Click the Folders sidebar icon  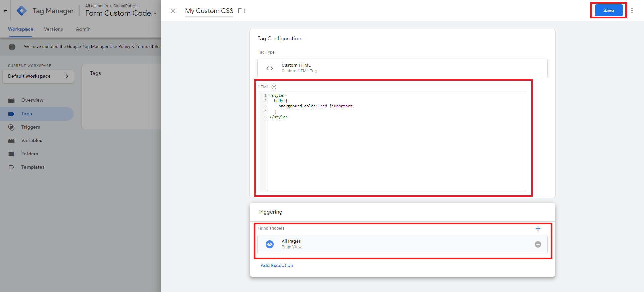(x=11, y=154)
